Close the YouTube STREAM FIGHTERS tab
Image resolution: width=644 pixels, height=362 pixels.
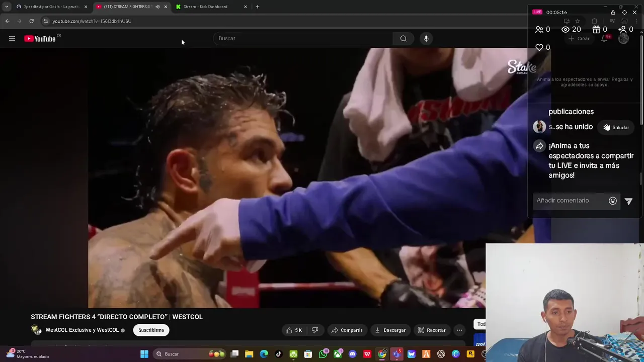coord(166,7)
